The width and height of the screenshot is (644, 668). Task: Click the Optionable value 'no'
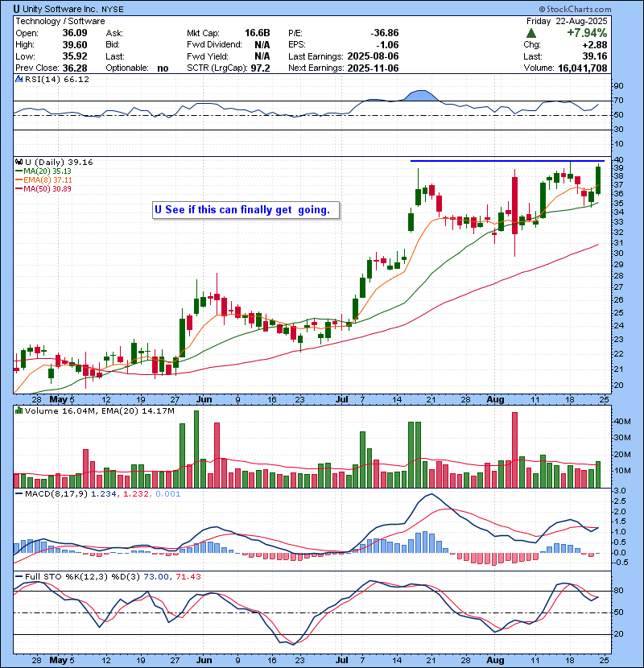coord(163,68)
